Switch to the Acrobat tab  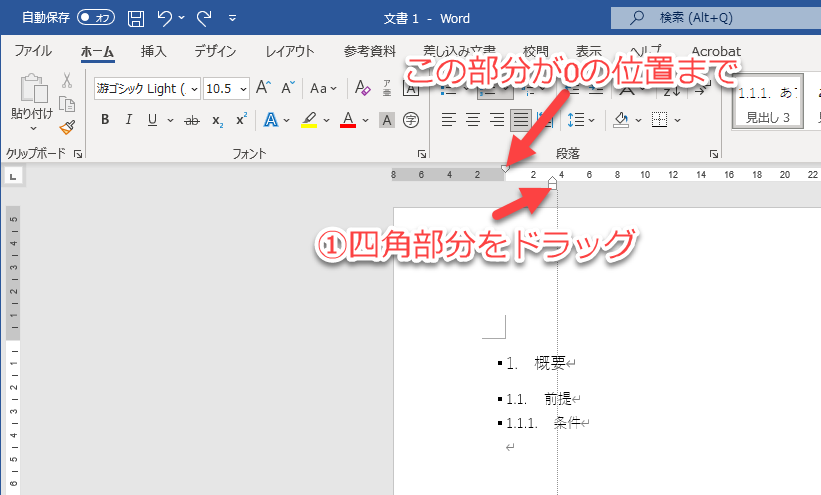point(716,51)
